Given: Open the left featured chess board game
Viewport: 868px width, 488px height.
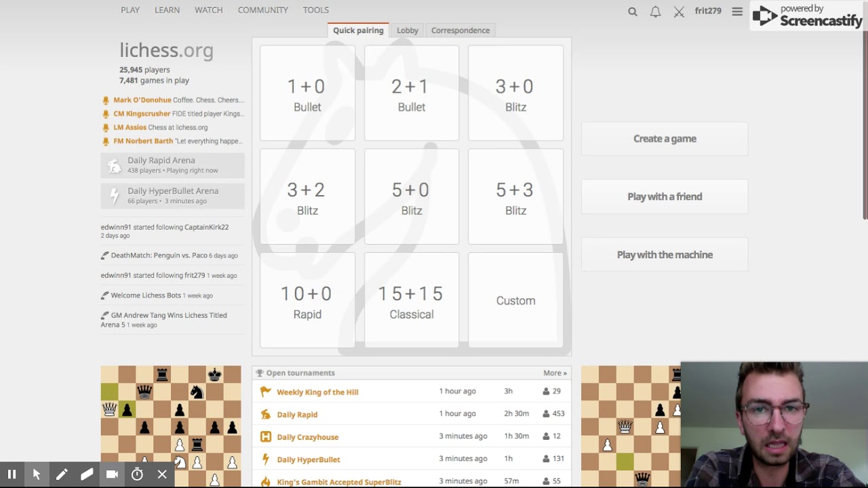Looking at the screenshot, I should tap(171, 426).
